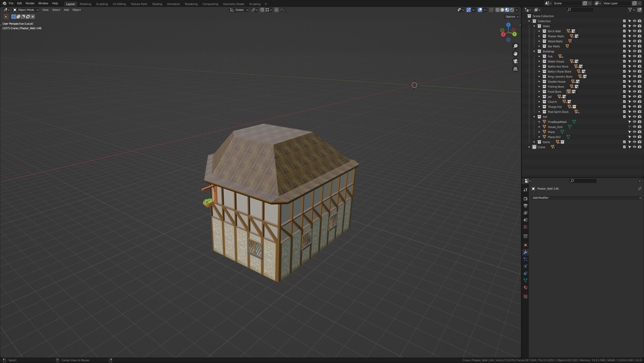
Task: Open the Render properties tab icon
Action: click(x=525, y=199)
